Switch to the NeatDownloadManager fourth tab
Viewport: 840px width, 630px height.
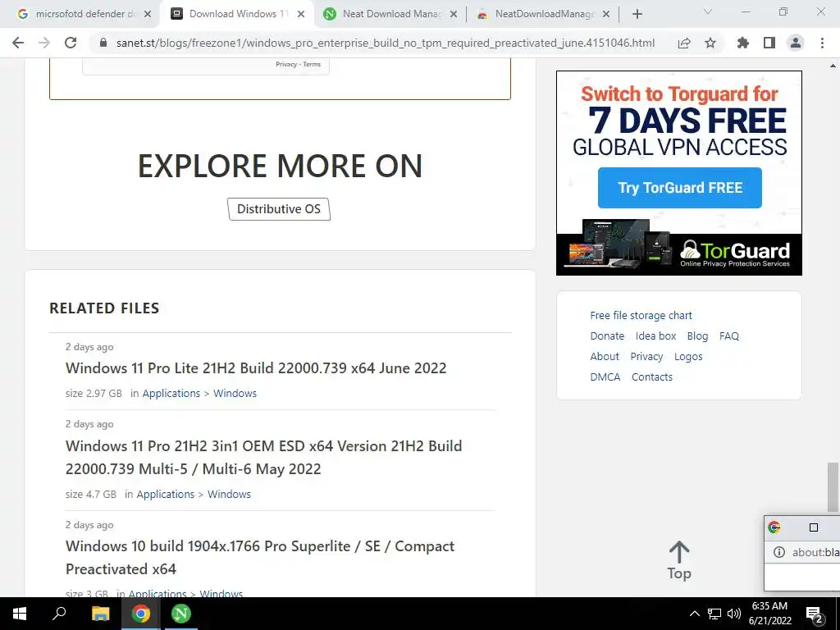click(544, 14)
